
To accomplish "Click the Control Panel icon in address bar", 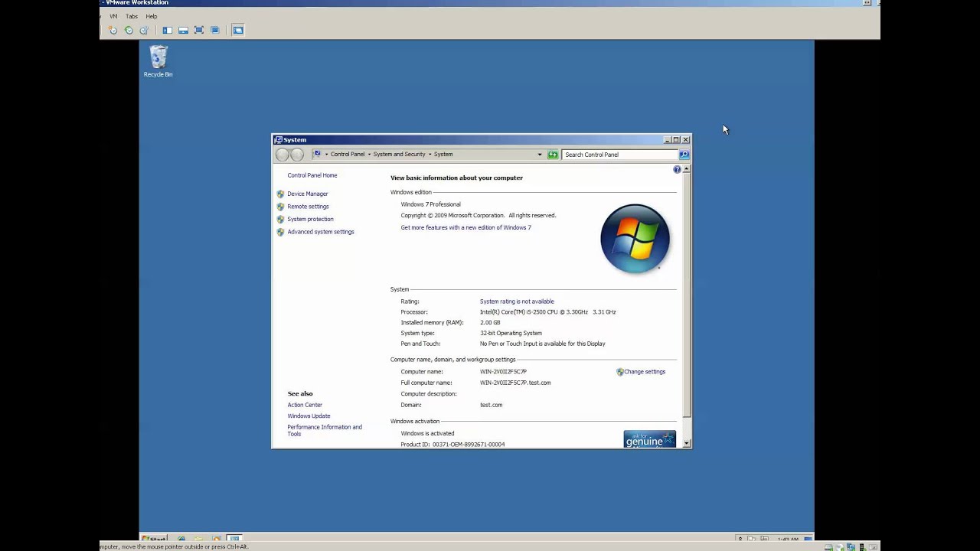I will tap(317, 154).
